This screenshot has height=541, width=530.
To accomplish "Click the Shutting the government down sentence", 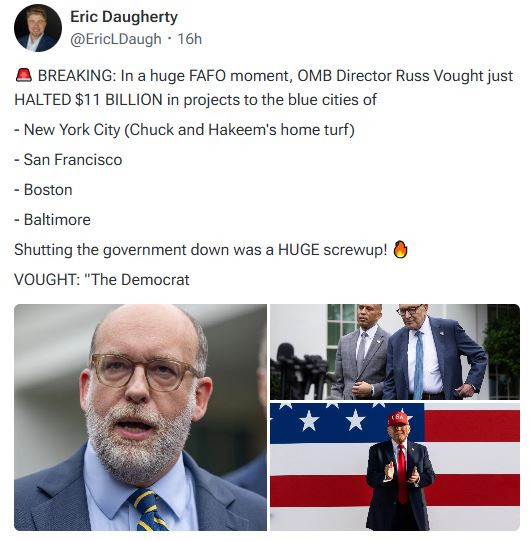I will click(x=201, y=249).
